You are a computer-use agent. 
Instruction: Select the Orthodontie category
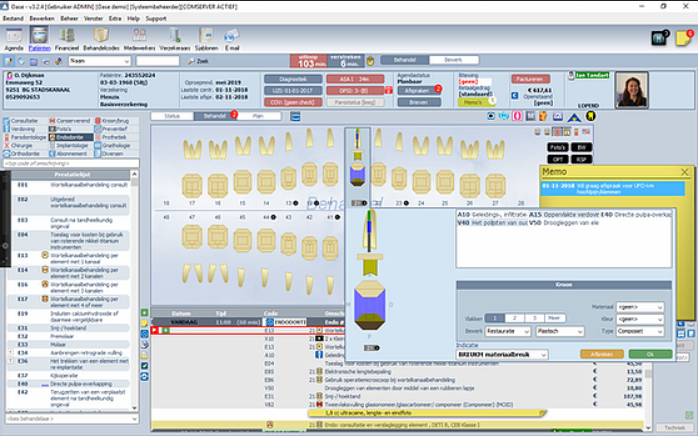tap(22, 154)
